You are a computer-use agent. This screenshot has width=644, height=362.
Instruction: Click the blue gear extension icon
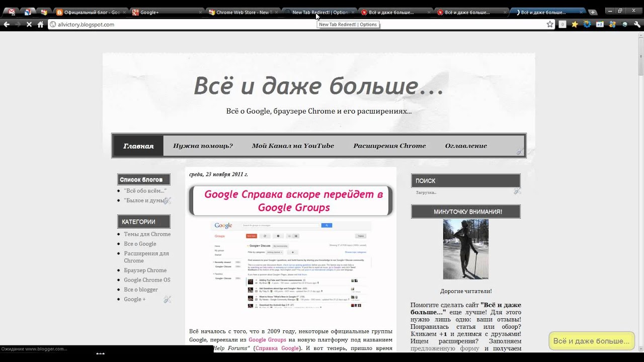[587, 24]
